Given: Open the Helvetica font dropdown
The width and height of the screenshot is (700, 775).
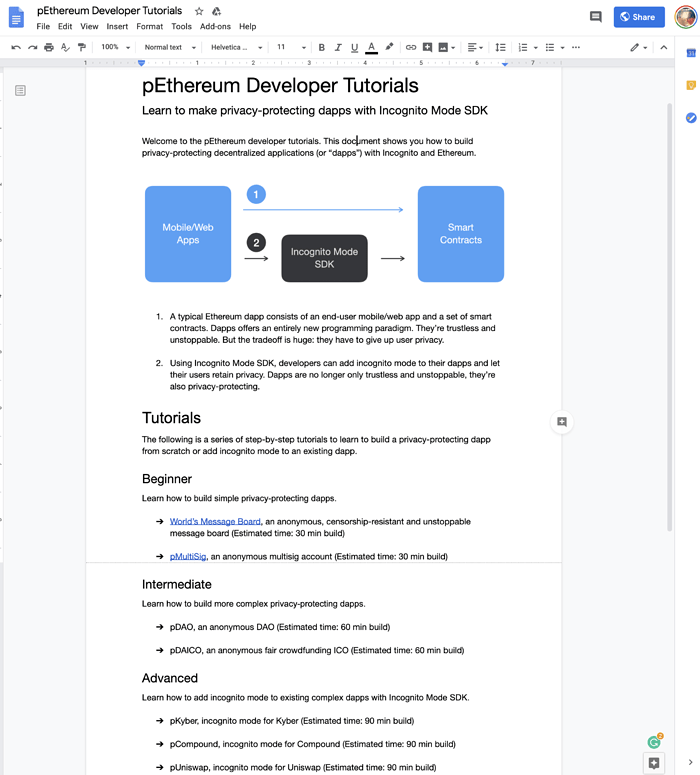Looking at the screenshot, I should [x=236, y=47].
